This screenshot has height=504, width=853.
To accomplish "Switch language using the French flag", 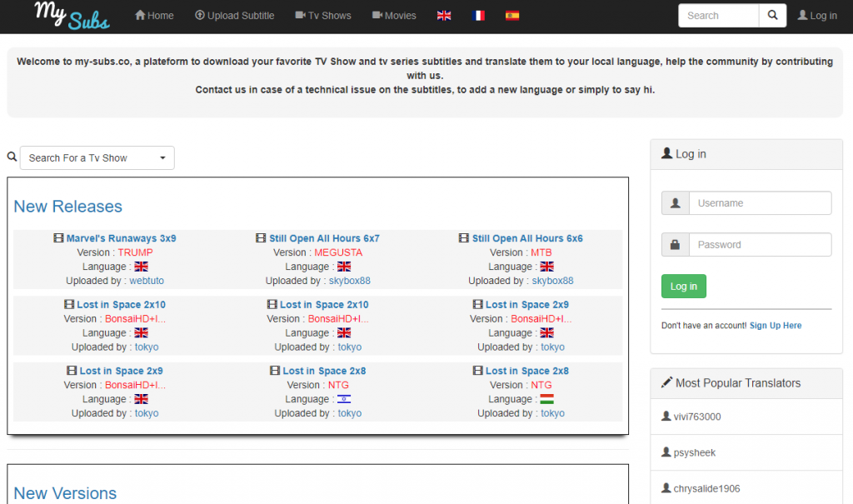I will [478, 16].
